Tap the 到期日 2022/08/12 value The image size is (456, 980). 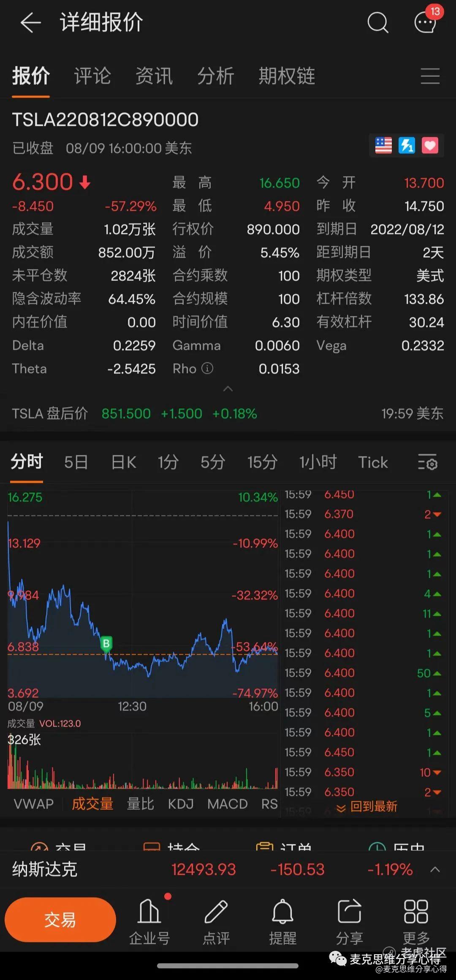pos(407,229)
